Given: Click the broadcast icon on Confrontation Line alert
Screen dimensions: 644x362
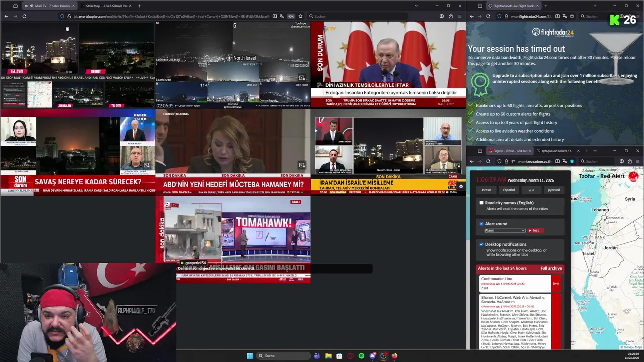Looking at the screenshot, I should click(556, 283).
